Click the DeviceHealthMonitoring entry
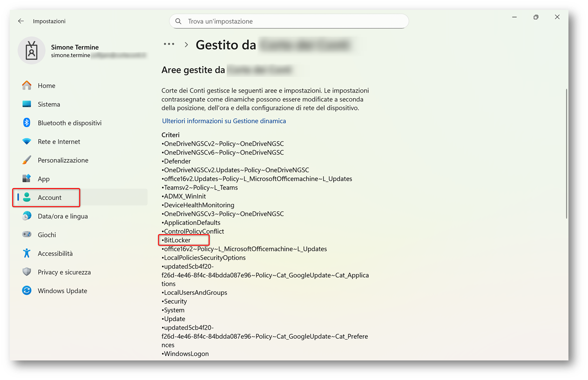This screenshot has width=588, height=380. pos(198,205)
